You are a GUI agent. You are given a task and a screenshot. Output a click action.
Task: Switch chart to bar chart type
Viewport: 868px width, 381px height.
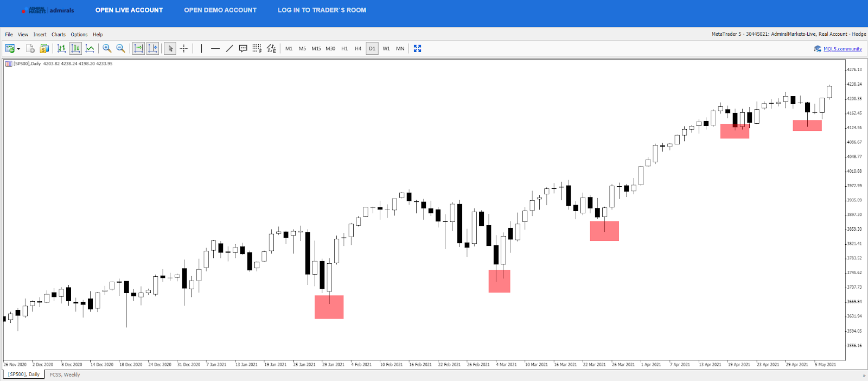tap(61, 48)
